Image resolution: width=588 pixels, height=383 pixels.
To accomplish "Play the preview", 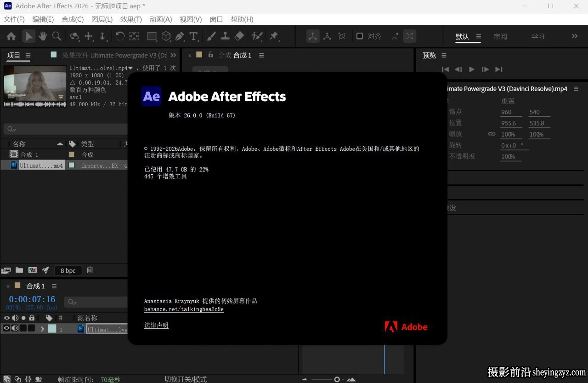I will click(x=472, y=69).
